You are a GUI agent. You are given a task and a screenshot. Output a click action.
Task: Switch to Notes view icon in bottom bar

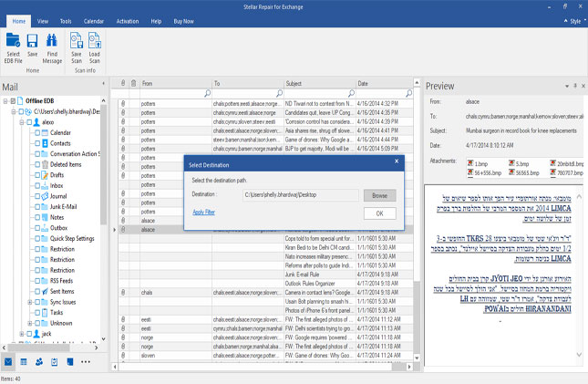click(70, 362)
